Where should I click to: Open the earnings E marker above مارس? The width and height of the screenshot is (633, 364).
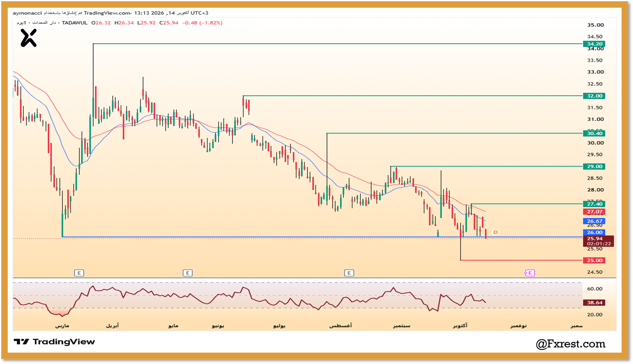coord(79,273)
